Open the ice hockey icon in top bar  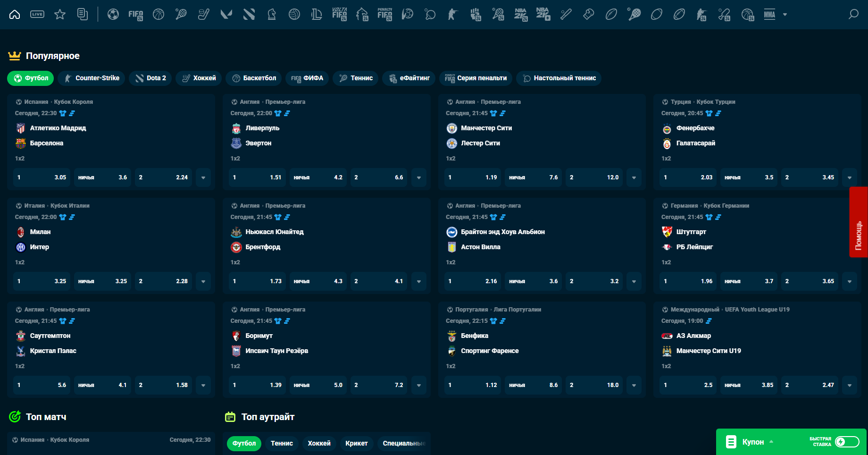point(204,15)
